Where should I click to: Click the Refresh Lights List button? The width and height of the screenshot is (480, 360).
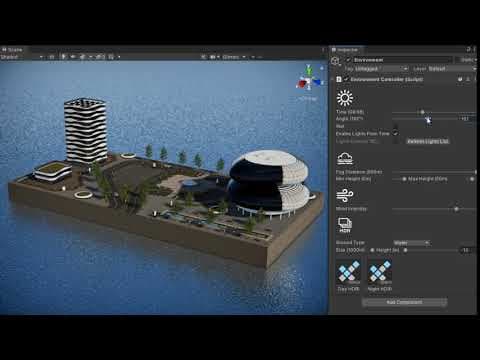428,141
